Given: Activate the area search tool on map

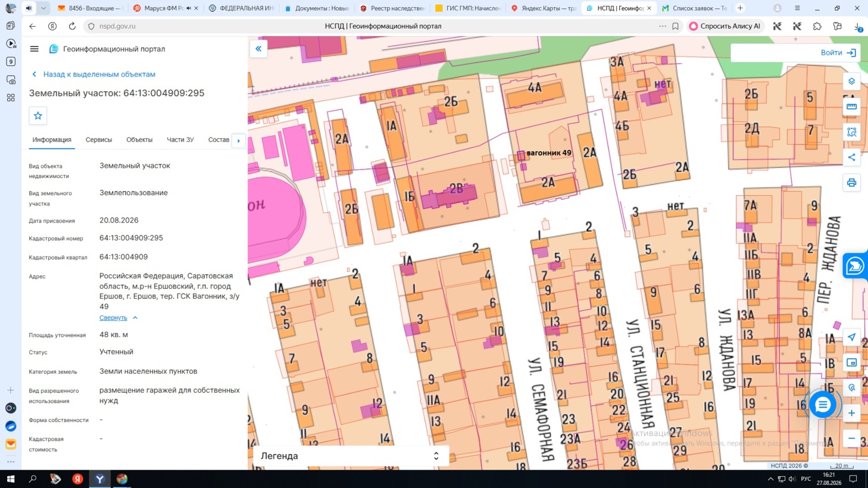Looking at the screenshot, I should point(852,132).
